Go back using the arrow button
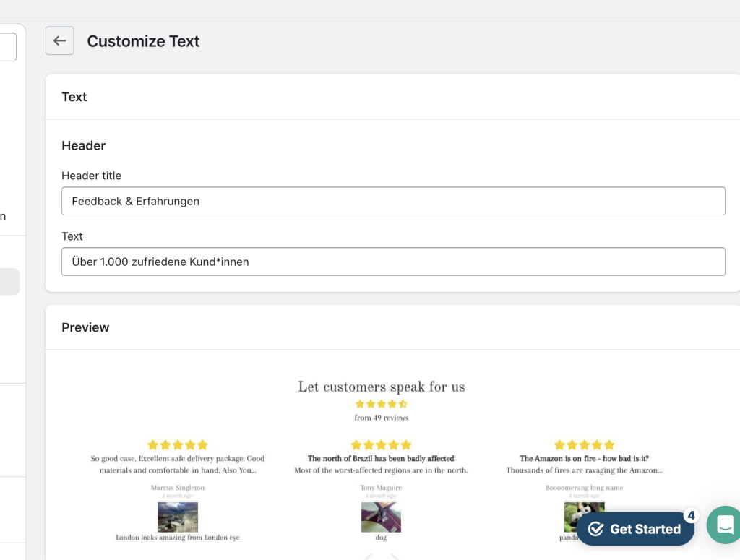Image resolution: width=740 pixels, height=560 pixels. (59, 40)
